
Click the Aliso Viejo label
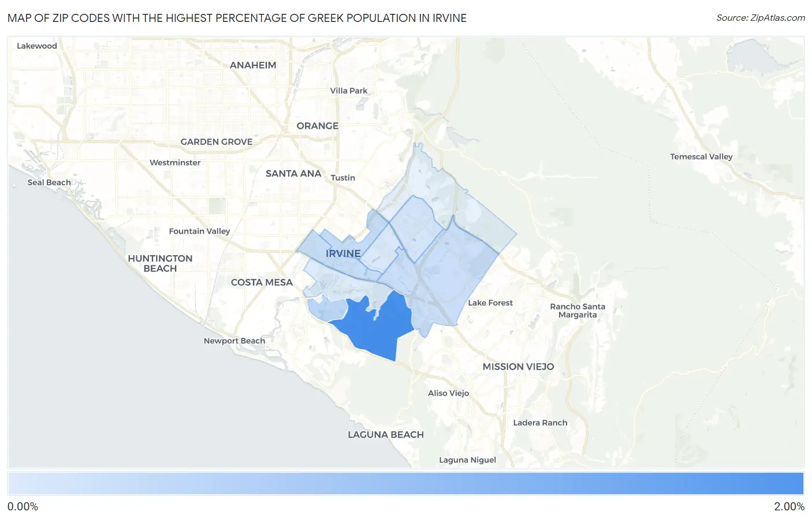(x=449, y=393)
